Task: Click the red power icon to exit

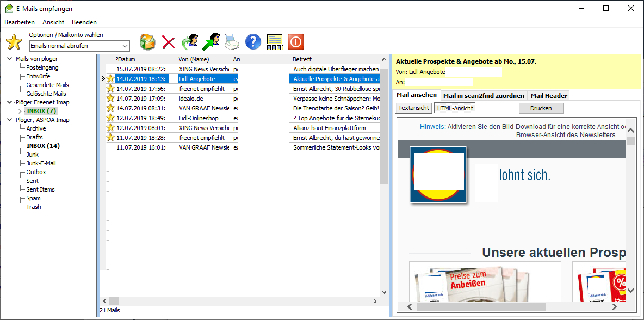Action: pyautogui.click(x=296, y=42)
